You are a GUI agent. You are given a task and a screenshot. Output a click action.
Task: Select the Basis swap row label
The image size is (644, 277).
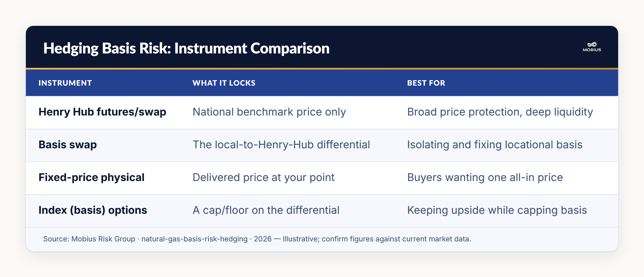click(x=68, y=145)
